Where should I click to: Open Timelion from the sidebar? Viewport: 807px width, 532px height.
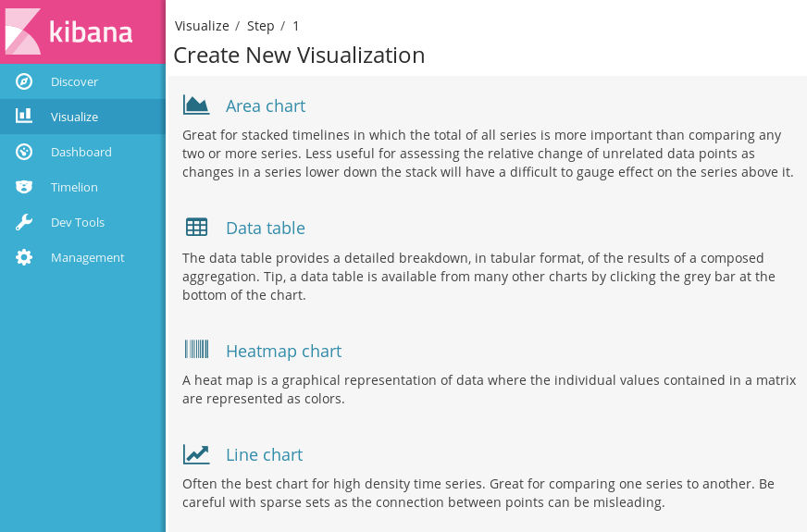click(74, 187)
